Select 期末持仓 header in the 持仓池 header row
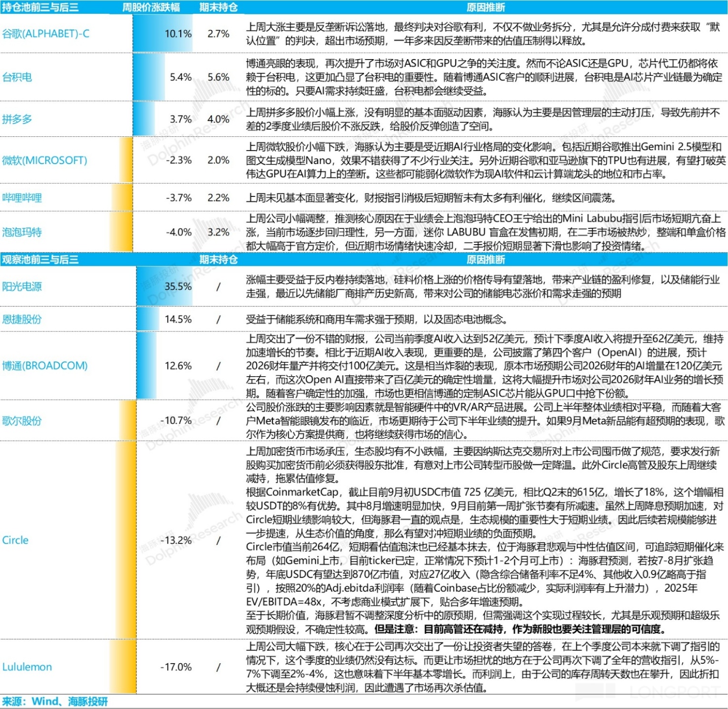The image size is (728, 709). point(218,7)
